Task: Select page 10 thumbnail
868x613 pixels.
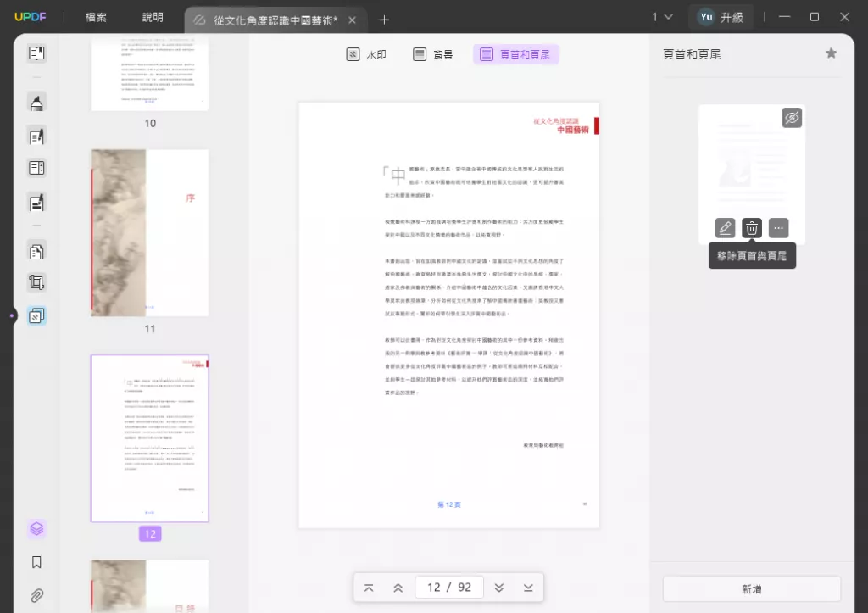Action: (149, 75)
